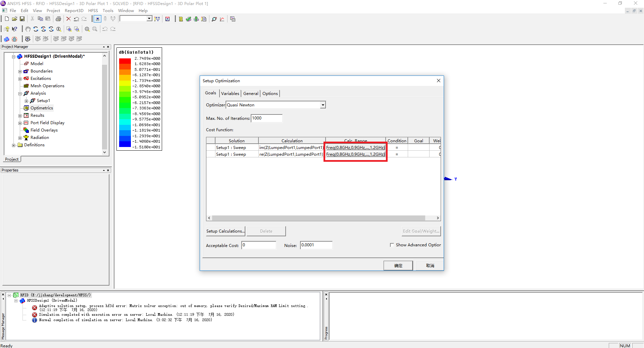Image resolution: width=644 pixels, height=348 pixels.
Task: Click the Noise input field
Action: pos(316,245)
